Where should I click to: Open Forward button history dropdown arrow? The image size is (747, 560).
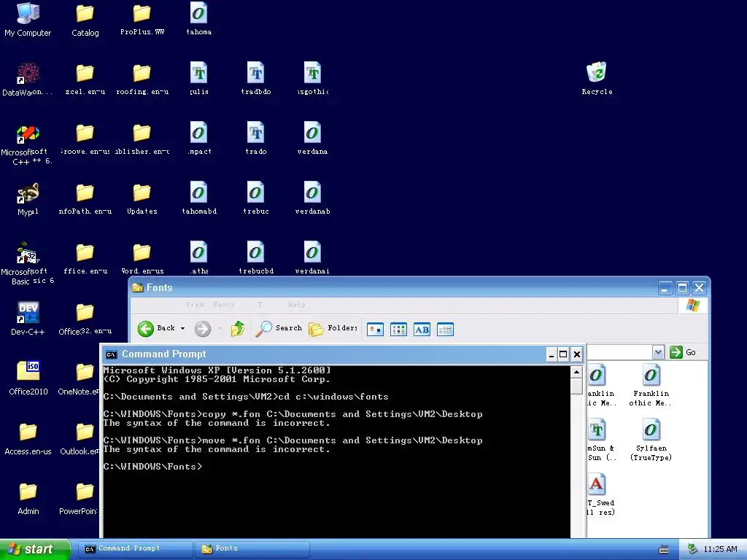point(220,329)
